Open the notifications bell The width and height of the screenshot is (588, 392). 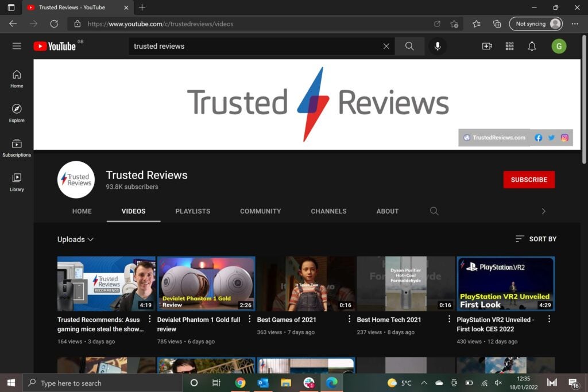coord(532,46)
